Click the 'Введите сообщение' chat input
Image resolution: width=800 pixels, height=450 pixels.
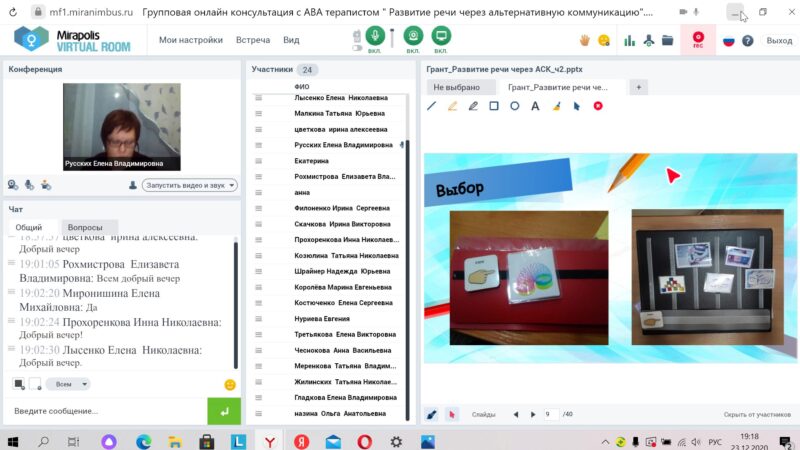pyautogui.click(x=106, y=411)
